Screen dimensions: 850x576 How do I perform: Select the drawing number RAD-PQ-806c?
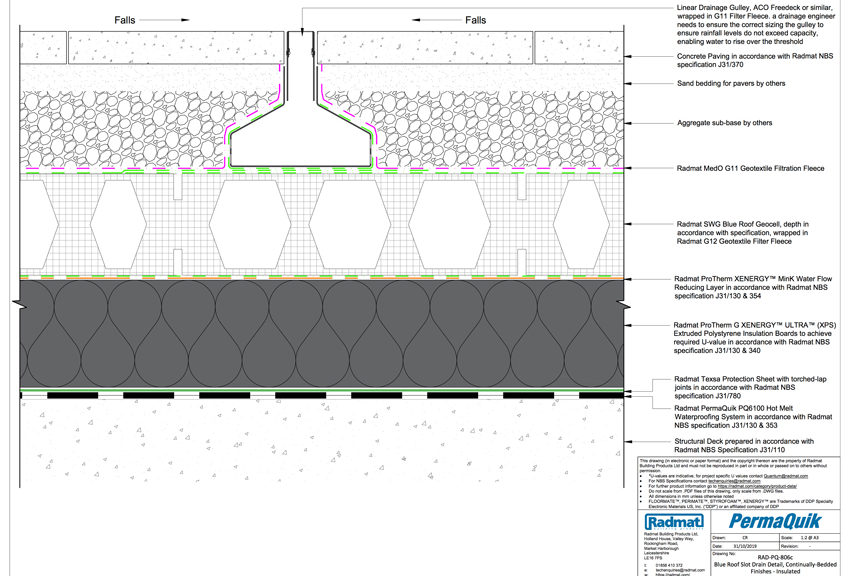(x=775, y=557)
